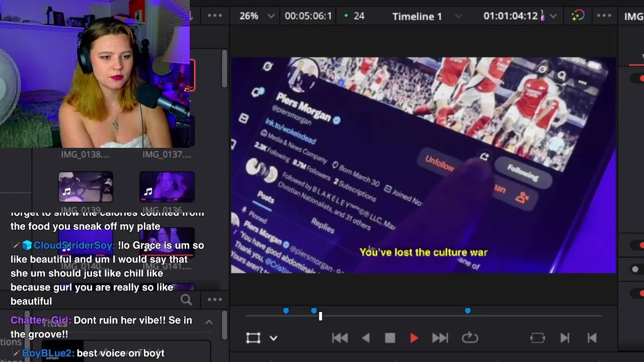Image resolution: width=644 pixels, height=362 pixels.
Task: Click the 01:01:04:12 playhead timecode
Action: pyautogui.click(x=511, y=16)
